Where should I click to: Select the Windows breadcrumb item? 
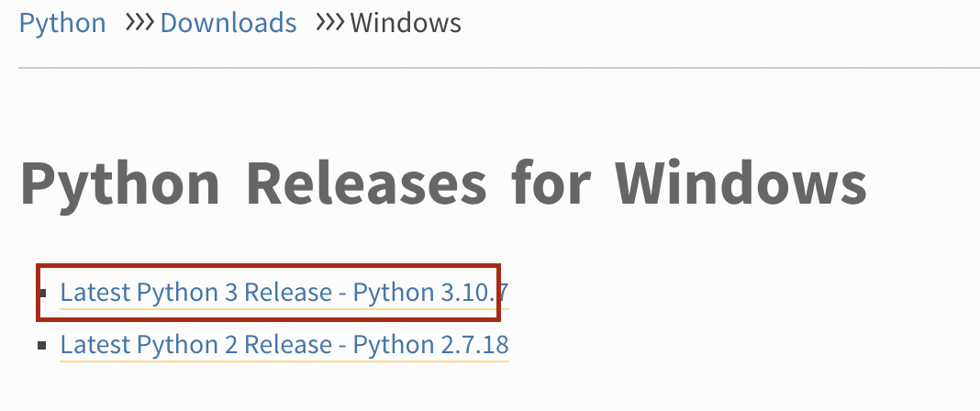click(x=406, y=22)
